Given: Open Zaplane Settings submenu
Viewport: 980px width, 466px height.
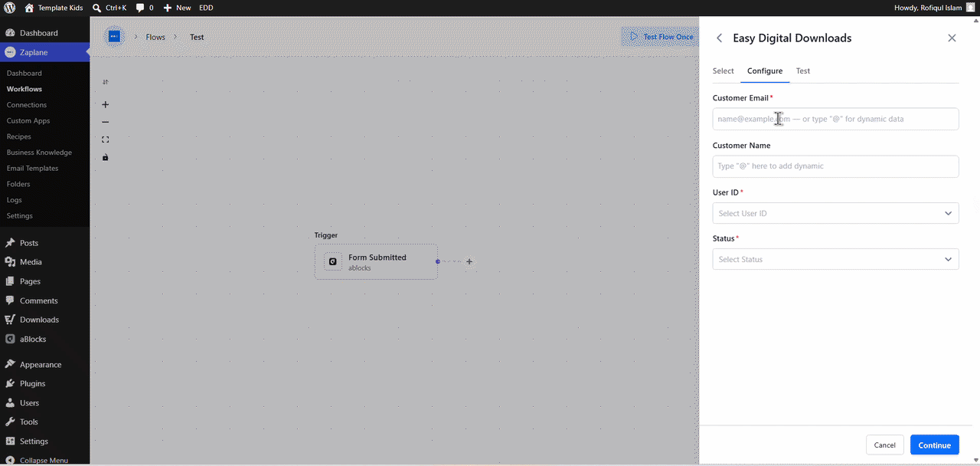Looking at the screenshot, I should [x=20, y=215].
